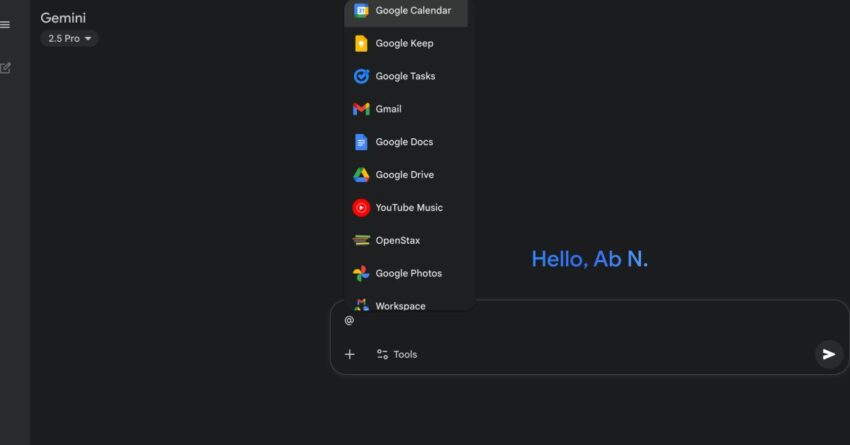850x445 pixels.
Task: Click the plus button to add files
Action: (349, 354)
